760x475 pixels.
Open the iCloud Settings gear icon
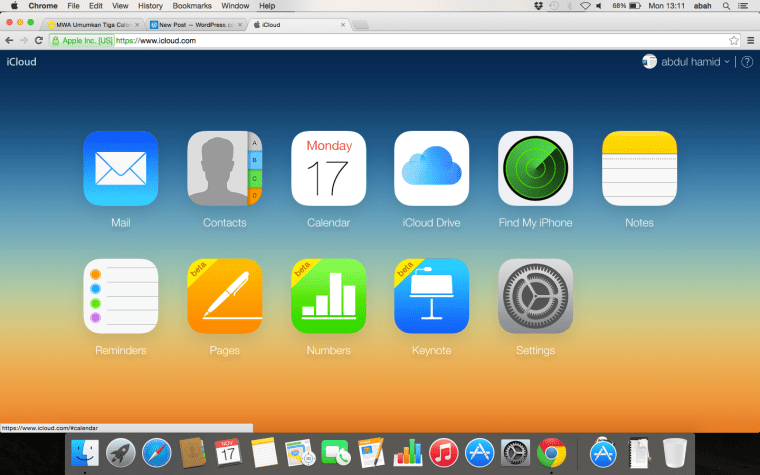tap(535, 296)
